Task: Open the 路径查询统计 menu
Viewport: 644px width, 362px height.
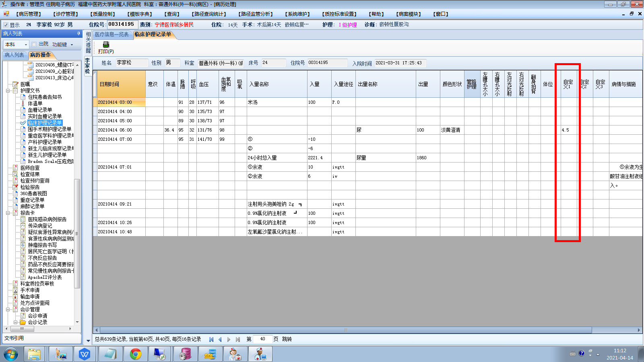Action: coord(210,14)
